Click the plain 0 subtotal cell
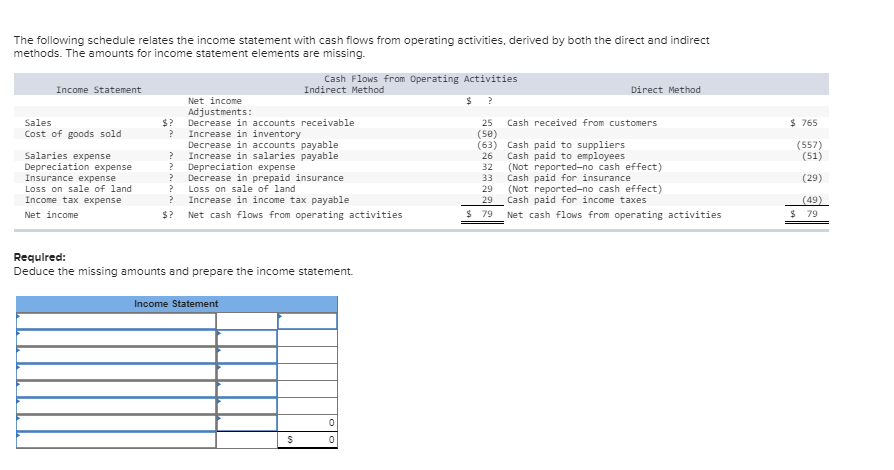 [x=307, y=423]
